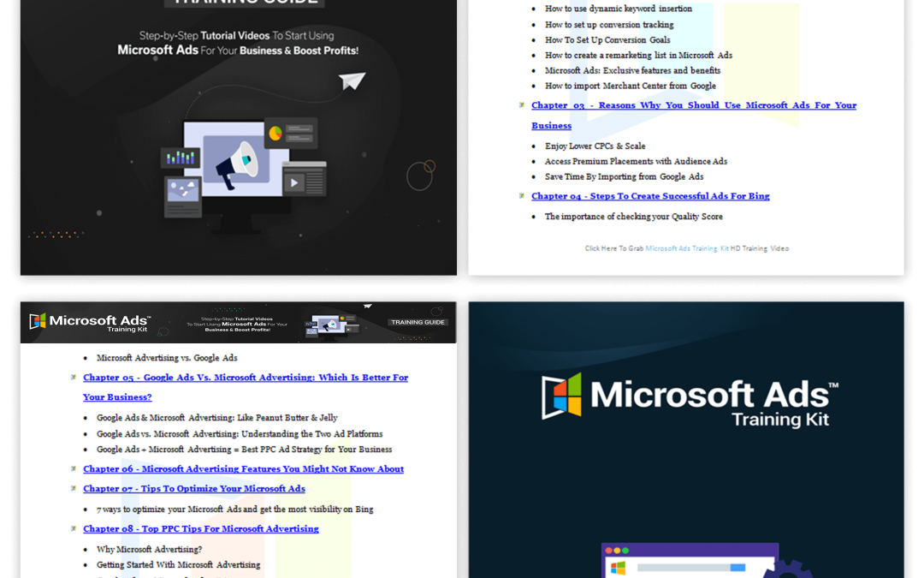
Task: Click the "Best PPC Ad Strategy for Your Business" bullet
Action: tap(245, 449)
